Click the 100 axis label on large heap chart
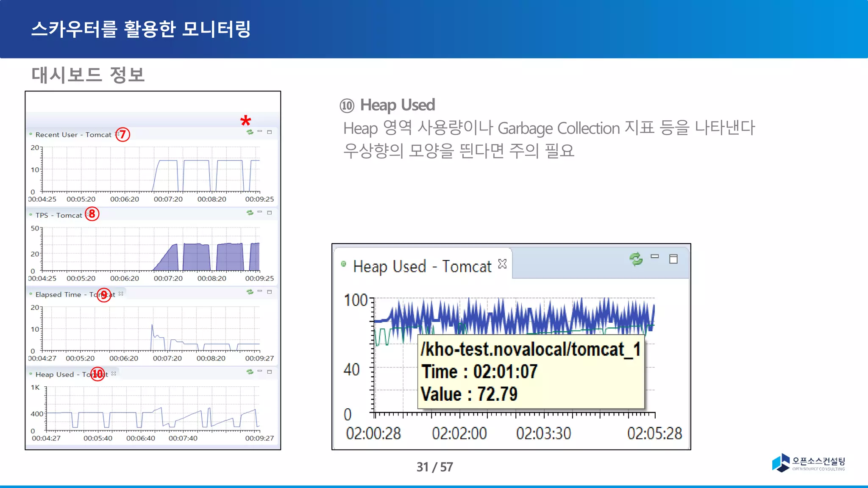Screen dimensions: 868x488 (x=356, y=300)
